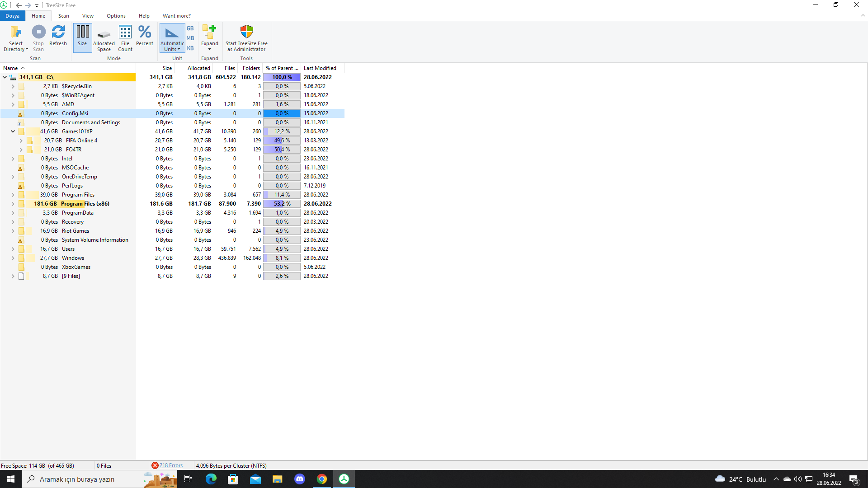Click the PerfLogs warning icon
Viewport: 868px width, 488px height.
(20, 186)
